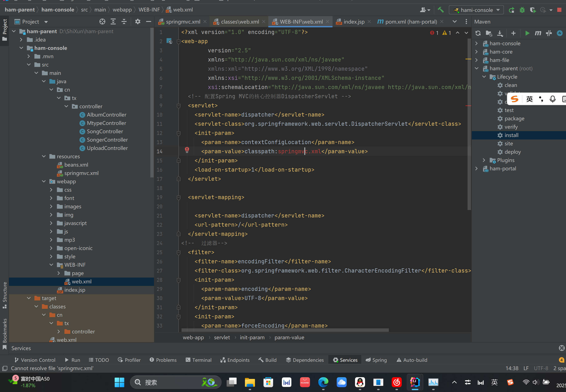Click the Debug bug icon in toolbar
The width and height of the screenshot is (566, 392).
522,10
